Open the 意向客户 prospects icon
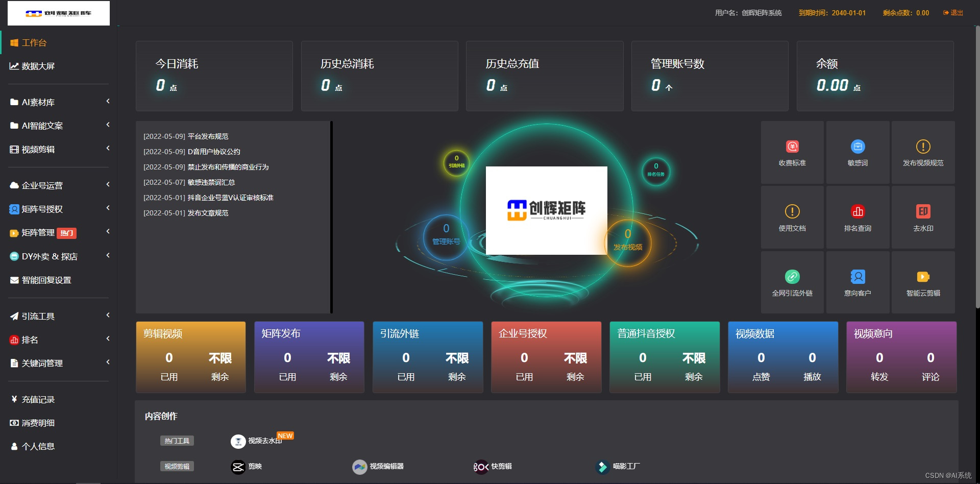This screenshot has width=980, height=484. (857, 277)
